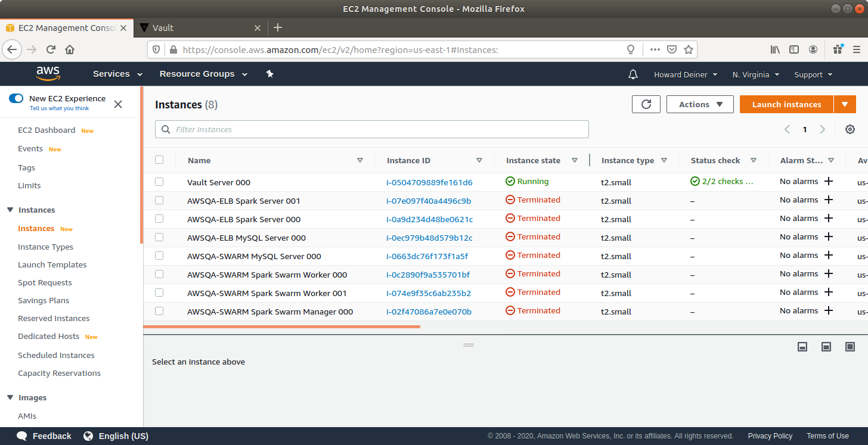
Task: Open Spot Requests in sidebar
Action: [x=45, y=282]
